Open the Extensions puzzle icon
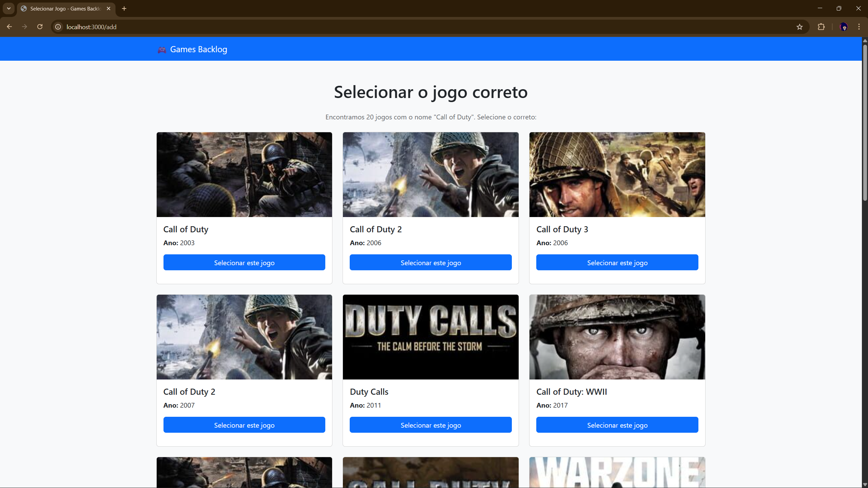Viewport: 868px width, 488px height. point(821,27)
